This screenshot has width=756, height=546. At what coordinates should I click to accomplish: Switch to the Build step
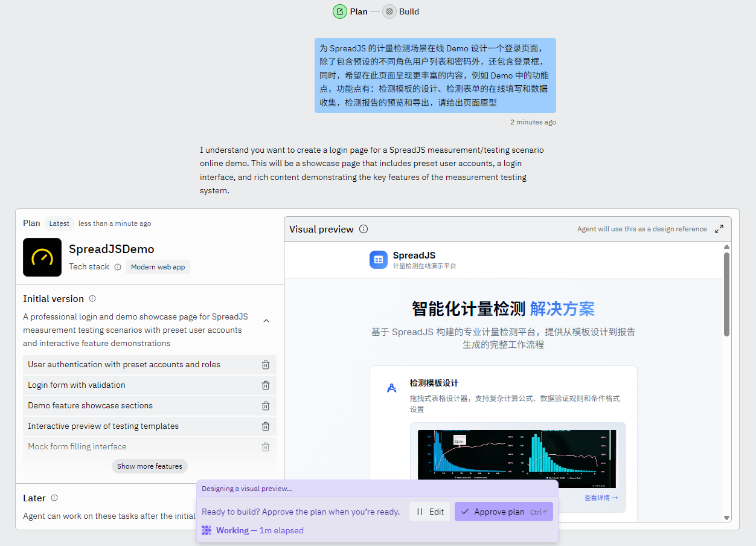[x=401, y=11]
